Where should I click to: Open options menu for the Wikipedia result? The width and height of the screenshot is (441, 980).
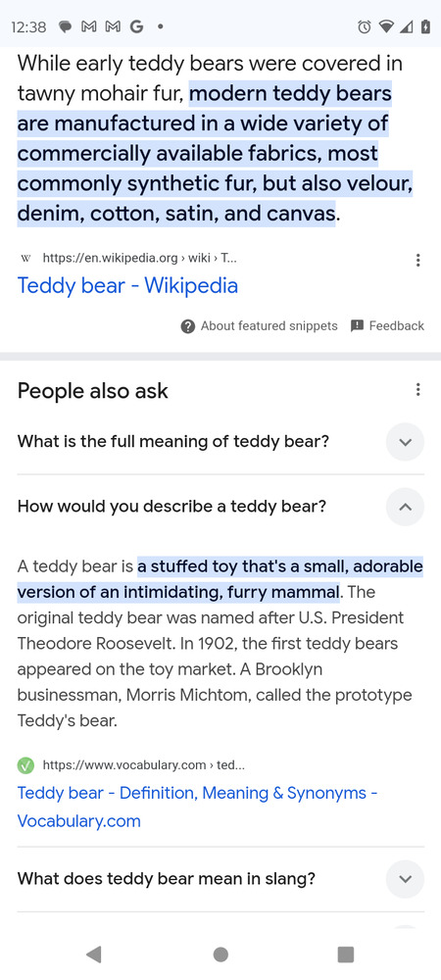(417, 260)
